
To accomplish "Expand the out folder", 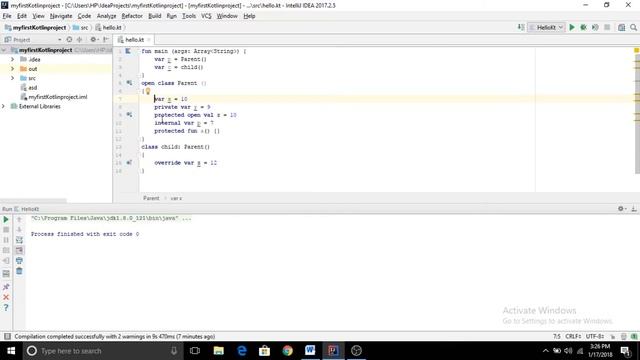I will [x=12, y=69].
